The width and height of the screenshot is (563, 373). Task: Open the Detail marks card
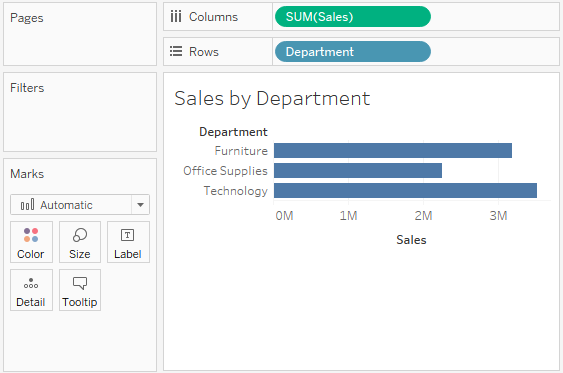tap(31, 290)
